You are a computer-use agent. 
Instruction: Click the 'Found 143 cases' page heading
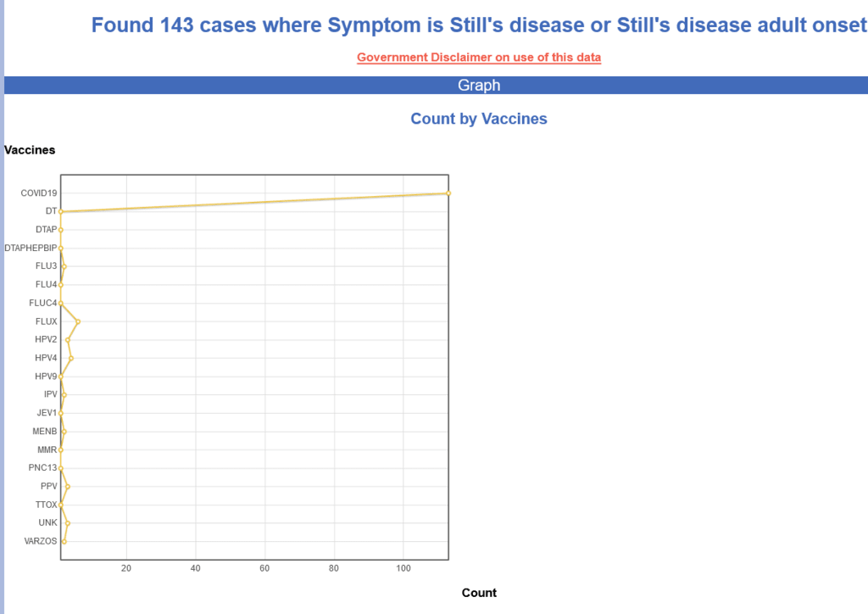click(x=480, y=25)
